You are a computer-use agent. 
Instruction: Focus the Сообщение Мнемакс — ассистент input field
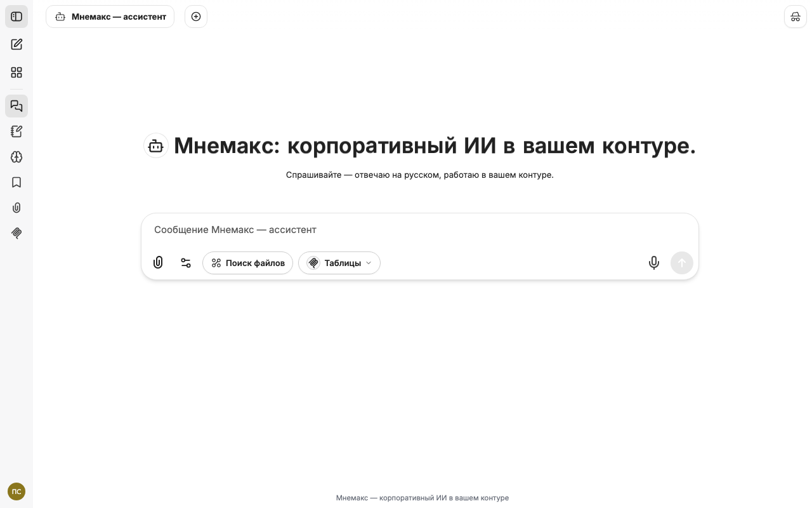(x=420, y=229)
